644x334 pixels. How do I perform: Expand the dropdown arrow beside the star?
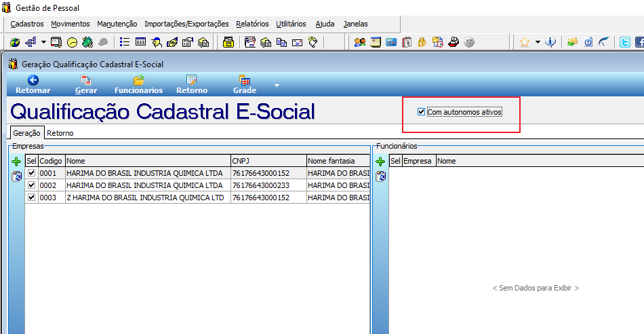(538, 42)
